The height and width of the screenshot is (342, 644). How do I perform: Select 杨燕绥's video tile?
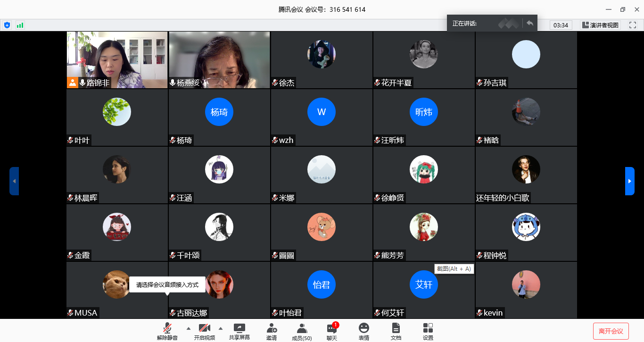pyautogui.click(x=219, y=60)
